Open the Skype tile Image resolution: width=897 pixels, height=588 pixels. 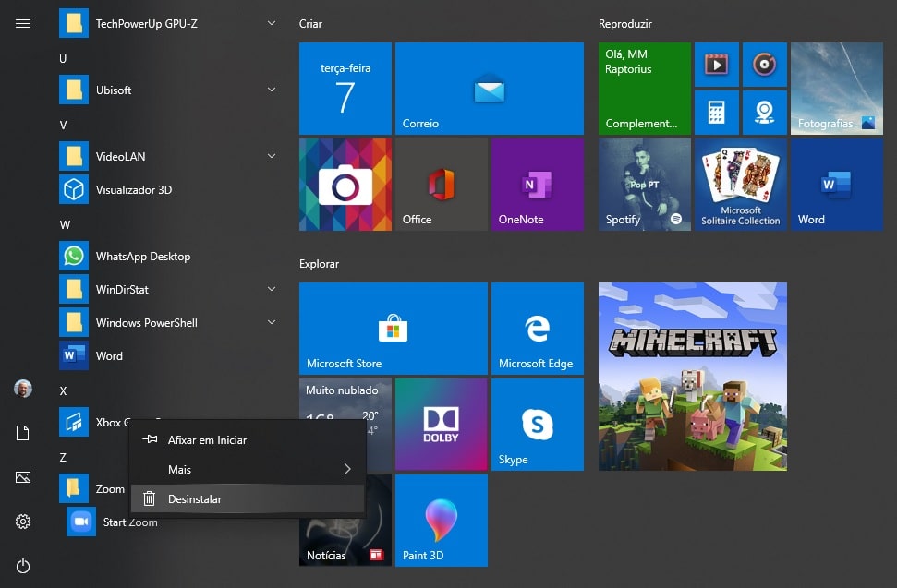click(x=538, y=425)
